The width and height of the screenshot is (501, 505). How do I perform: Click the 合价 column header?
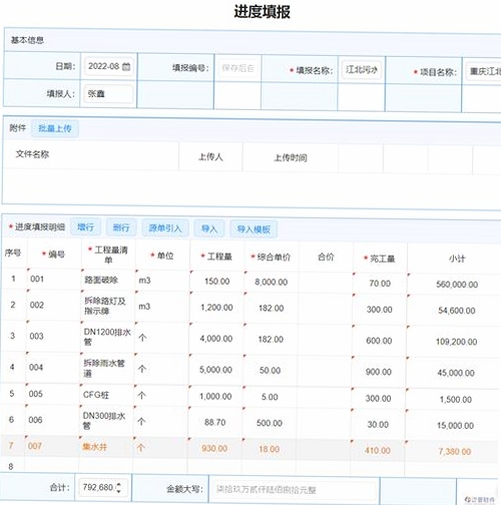(x=326, y=257)
